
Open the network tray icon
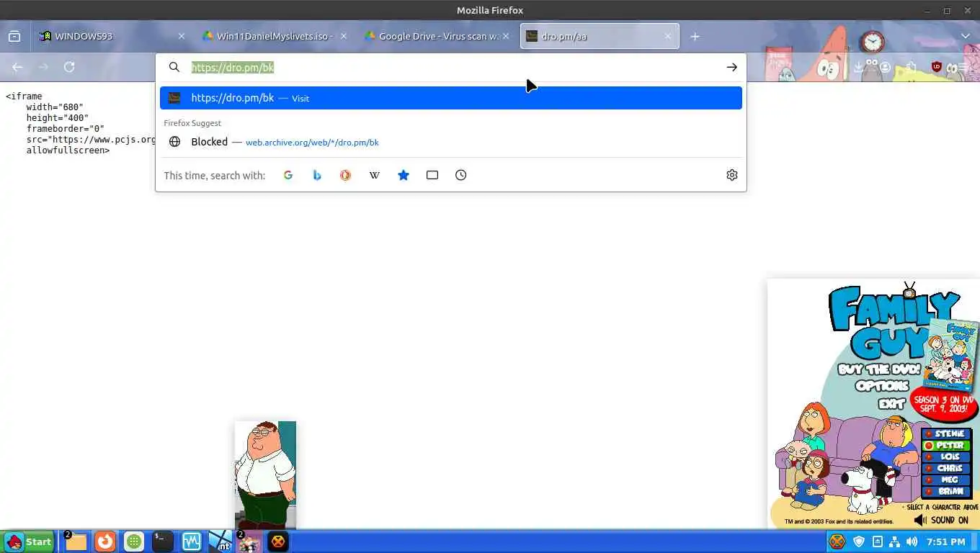895,541
